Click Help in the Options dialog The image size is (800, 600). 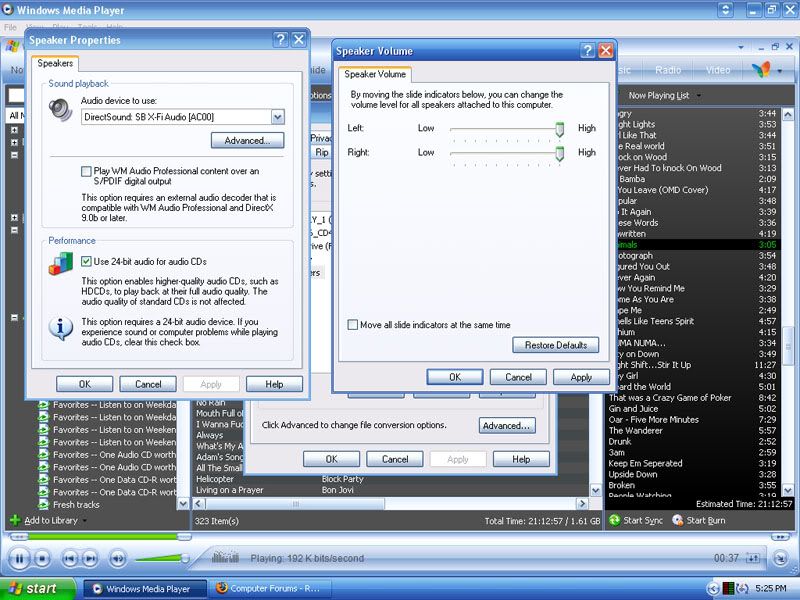coord(521,459)
